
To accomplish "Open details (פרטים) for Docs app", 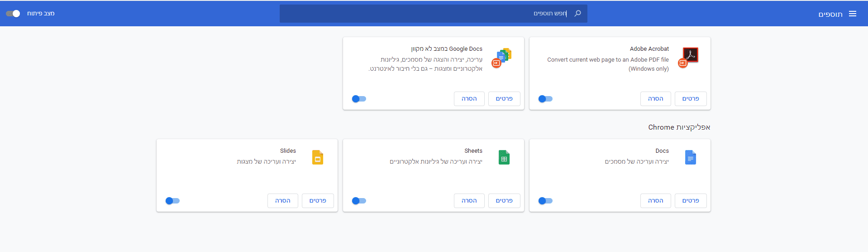I will pyautogui.click(x=691, y=201).
